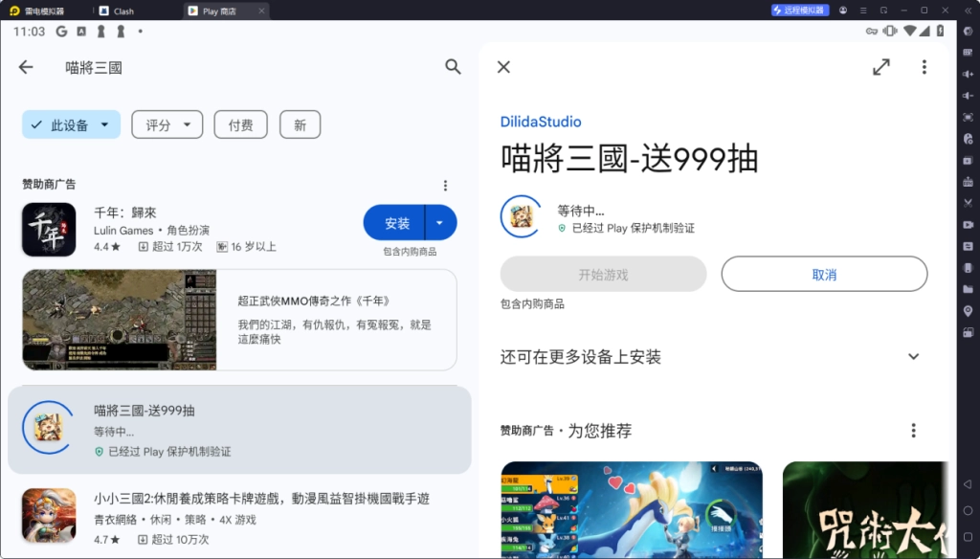Click the Android recent apps square button
This screenshot has width=980, height=559.
[968, 536]
